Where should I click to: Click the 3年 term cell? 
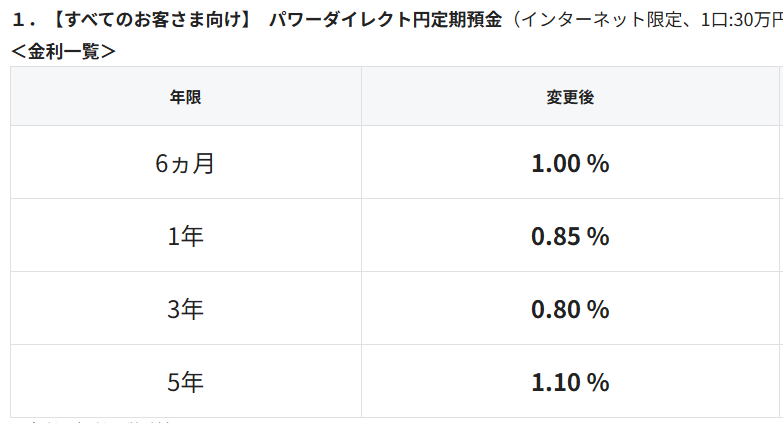(186, 309)
